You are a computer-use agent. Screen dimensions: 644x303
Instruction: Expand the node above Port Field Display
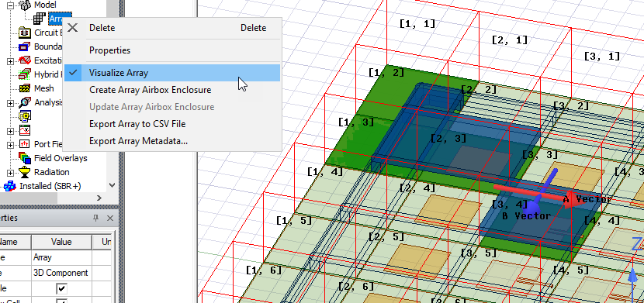[11, 131]
